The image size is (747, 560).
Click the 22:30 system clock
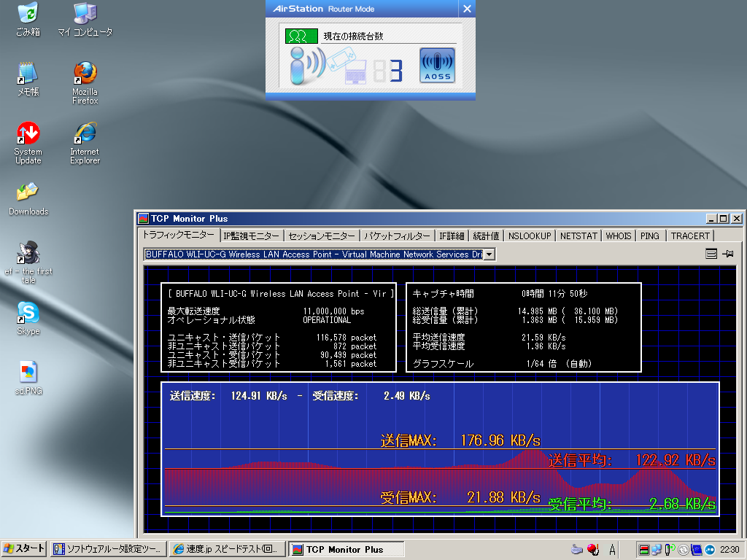point(729,550)
